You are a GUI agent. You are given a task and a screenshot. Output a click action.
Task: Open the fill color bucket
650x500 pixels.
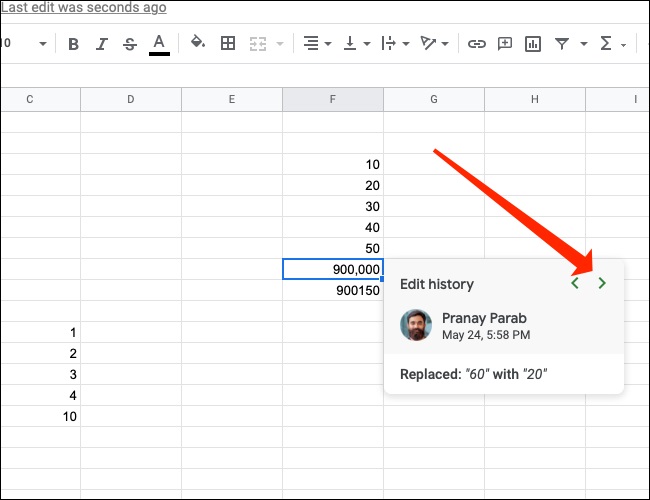point(198,44)
